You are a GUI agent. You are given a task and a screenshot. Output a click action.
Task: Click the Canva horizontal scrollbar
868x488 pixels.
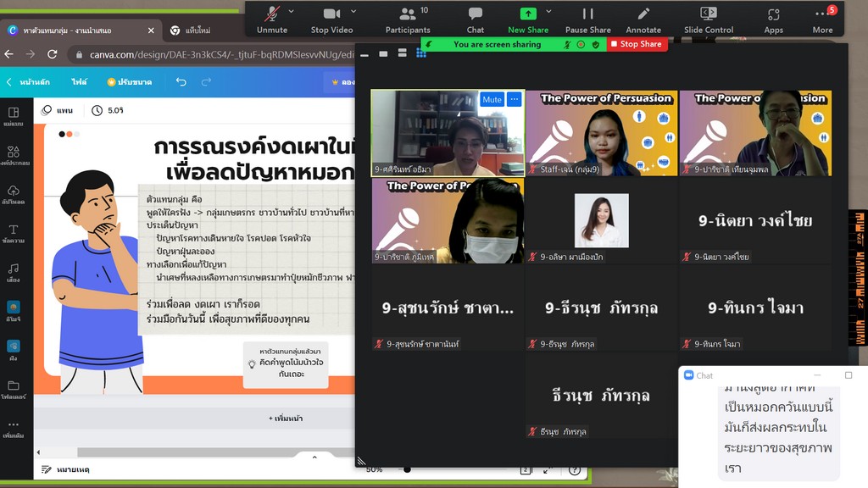[x=216, y=452]
